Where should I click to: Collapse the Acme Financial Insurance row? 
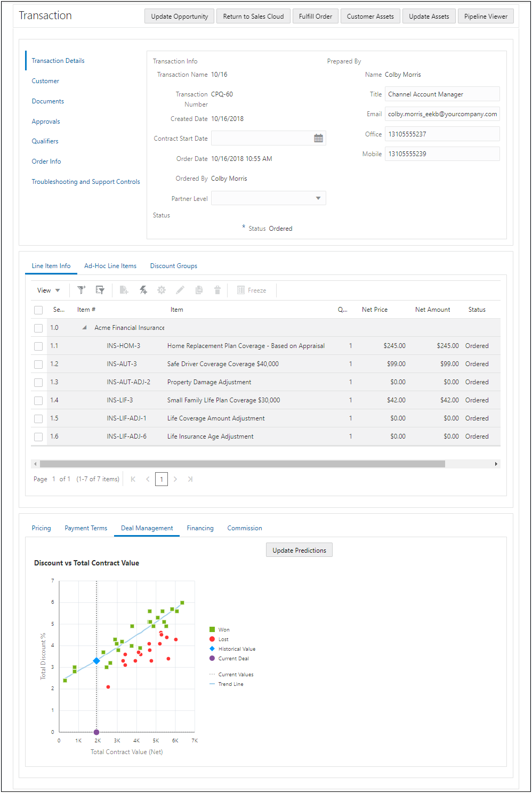pos(84,328)
